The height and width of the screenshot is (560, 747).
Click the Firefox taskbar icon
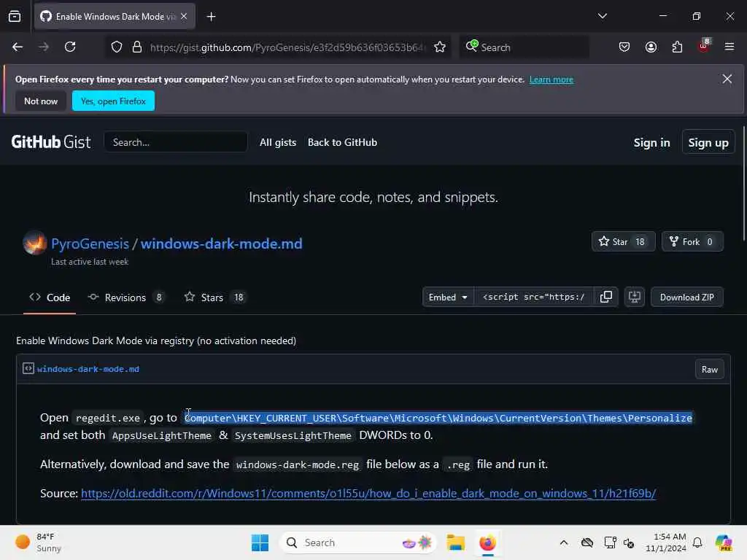pos(487,542)
